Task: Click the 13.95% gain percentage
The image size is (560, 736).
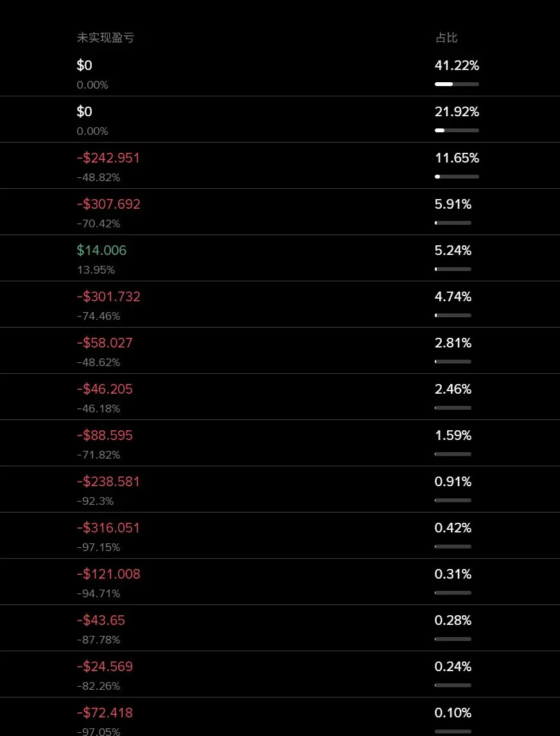Action: [96, 270]
